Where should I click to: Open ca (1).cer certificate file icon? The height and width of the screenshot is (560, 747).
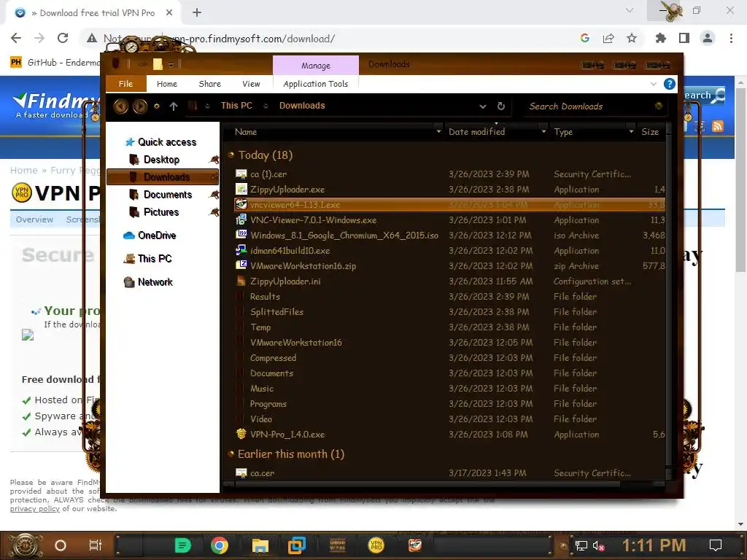coord(241,174)
